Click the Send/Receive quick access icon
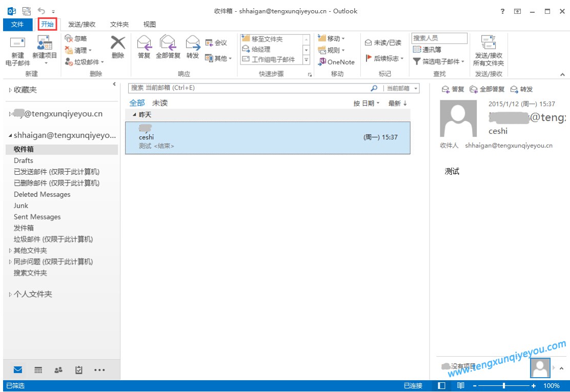 [27, 11]
